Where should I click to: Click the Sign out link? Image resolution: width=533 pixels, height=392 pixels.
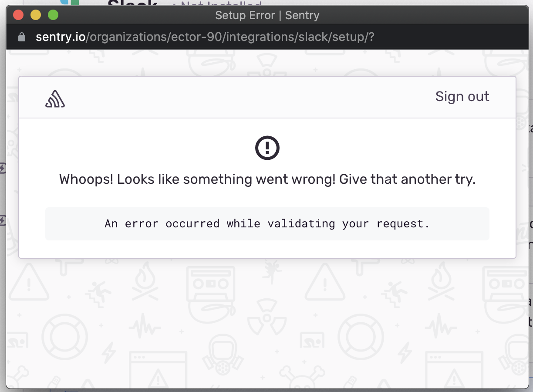click(x=462, y=97)
